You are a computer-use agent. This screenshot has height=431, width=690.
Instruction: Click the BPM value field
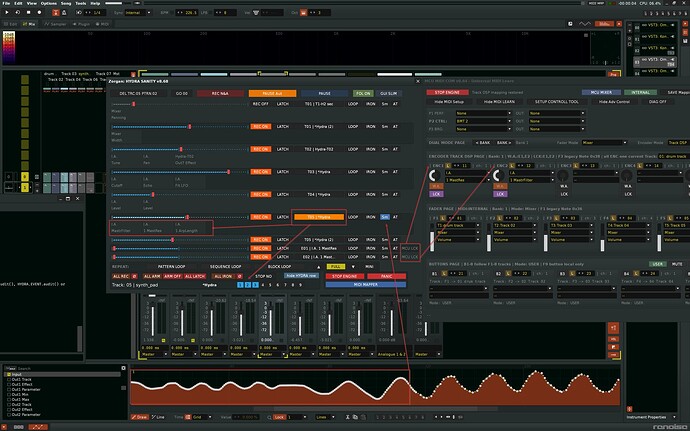(187, 13)
